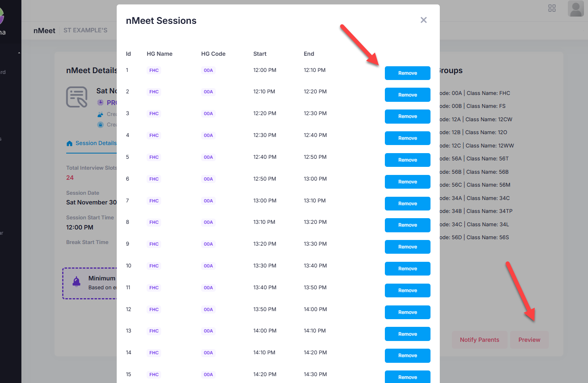This screenshot has height=383, width=588.
Task: Close the nMeet Sessions dialog
Action: coord(423,20)
